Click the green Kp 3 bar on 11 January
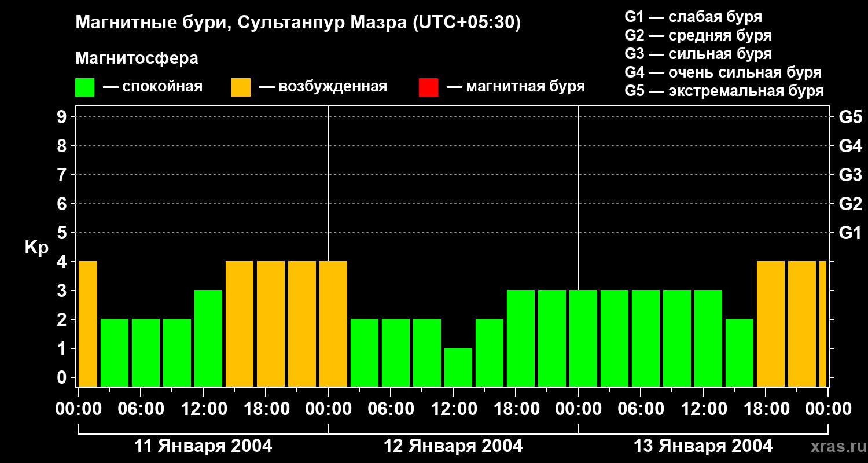 208,338
